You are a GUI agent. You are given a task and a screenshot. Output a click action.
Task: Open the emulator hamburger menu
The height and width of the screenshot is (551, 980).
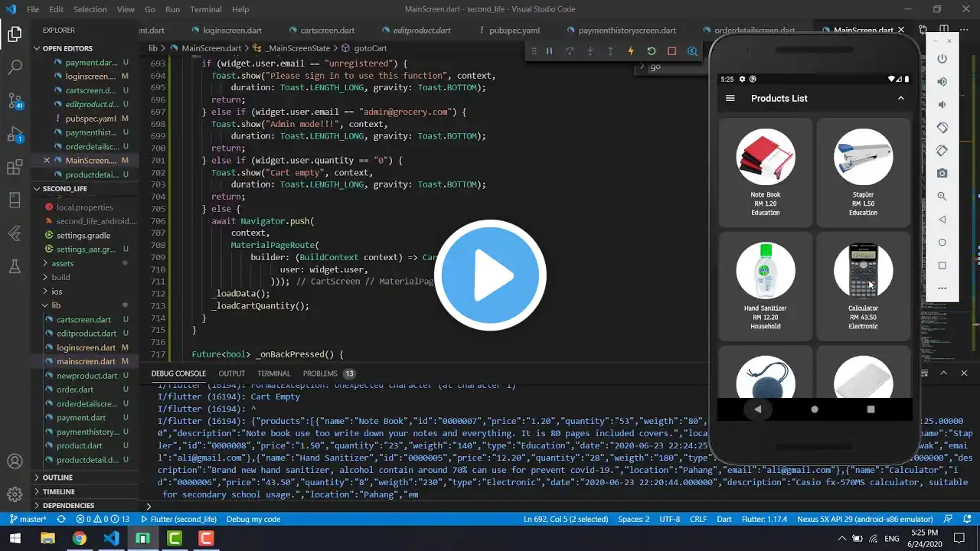pos(730,98)
